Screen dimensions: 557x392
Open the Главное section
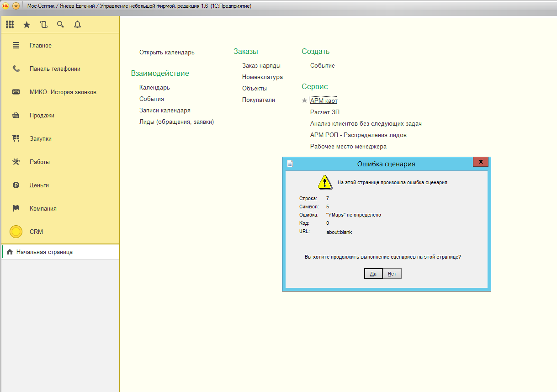(x=41, y=46)
